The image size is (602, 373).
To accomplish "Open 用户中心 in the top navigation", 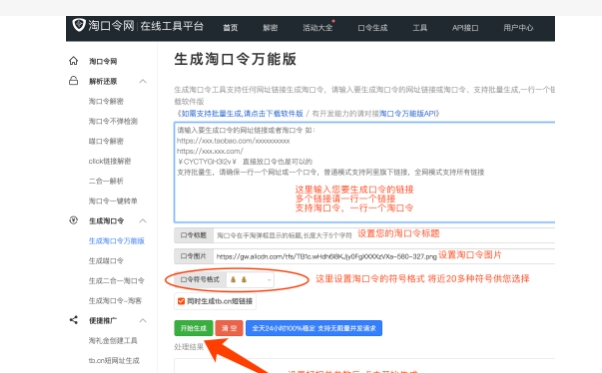I will click(518, 28).
